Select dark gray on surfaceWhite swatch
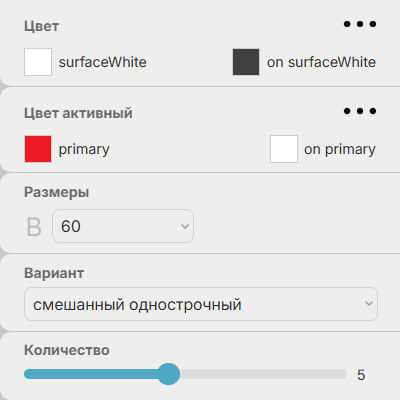400x400 pixels. pos(246,62)
